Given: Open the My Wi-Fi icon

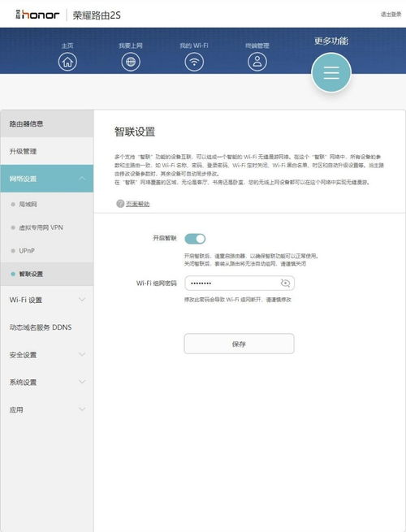Looking at the screenshot, I should (x=194, y=62).
